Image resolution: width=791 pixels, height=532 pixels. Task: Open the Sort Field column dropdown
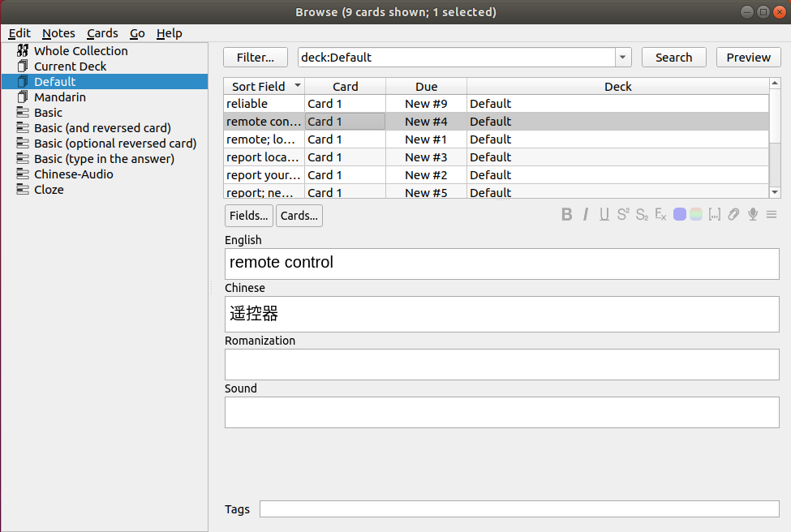click(297, 86)
